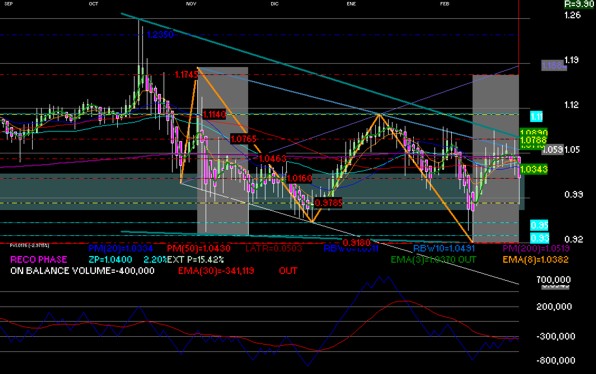The height and width of the screenshot is (374, 596).
Task: Click the FEB month label
Action: [444, 4]
